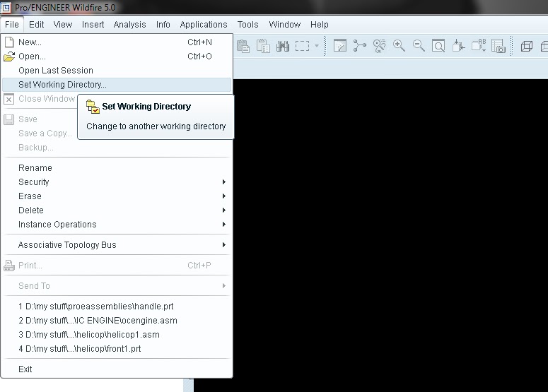Open the saved view list icon
This screenshot has height=392, width=548.
point(479,45)
